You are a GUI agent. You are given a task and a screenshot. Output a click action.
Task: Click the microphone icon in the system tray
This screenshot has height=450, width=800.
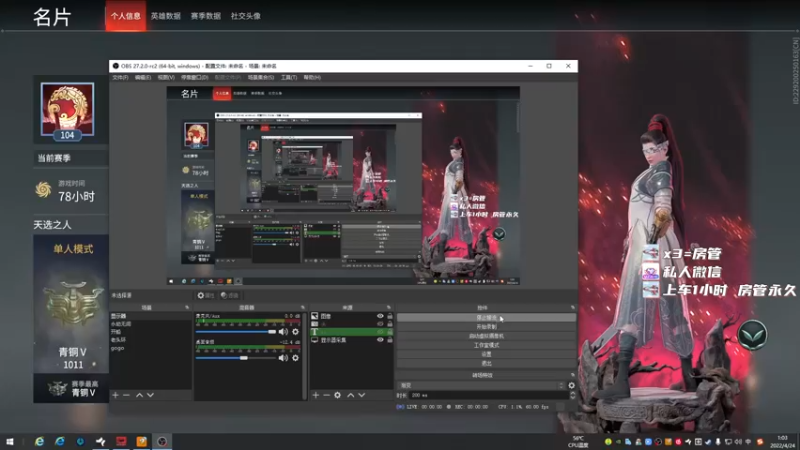(x=718, y=442)
